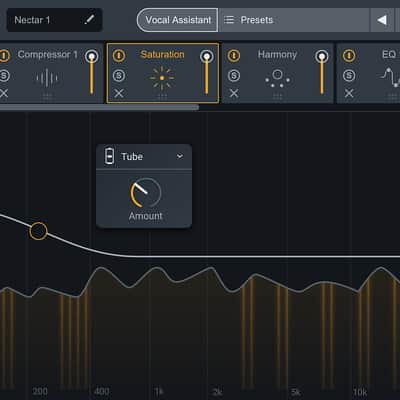The width and height of the screenshot is (400, 400).
Task: Solo the Compressor 1 module
Action: click(4, 76)
